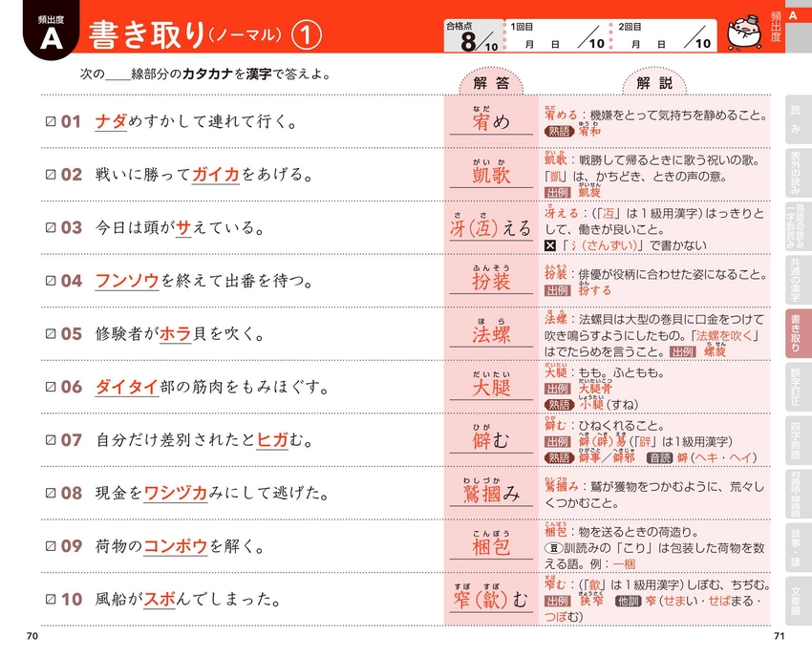The image size is (812, 656).
Task: Click the 書き取り page title
Action: click(148, 34)
